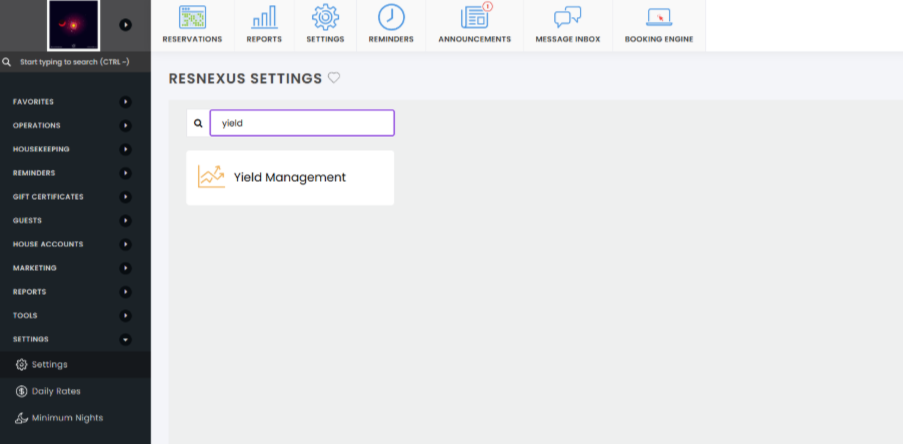903x444 pixels.
Task: Open the Settings gear in top toolbar
Action: coord(325,17)
